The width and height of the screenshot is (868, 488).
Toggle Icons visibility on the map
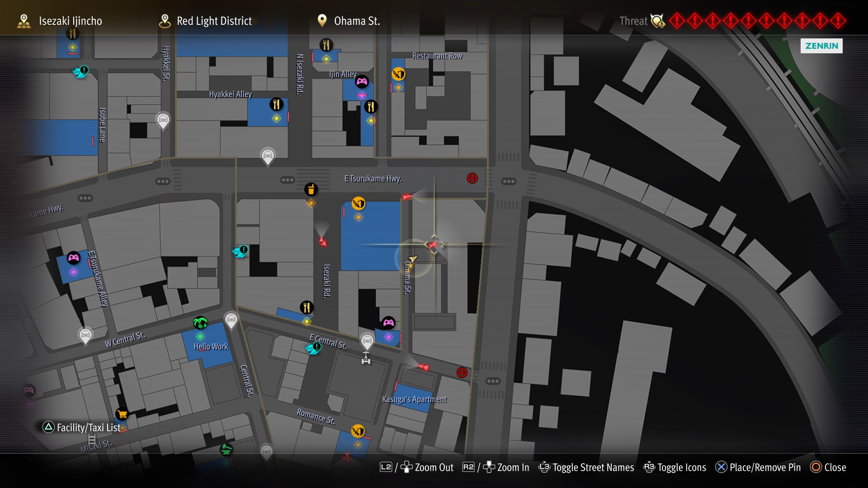675,467
